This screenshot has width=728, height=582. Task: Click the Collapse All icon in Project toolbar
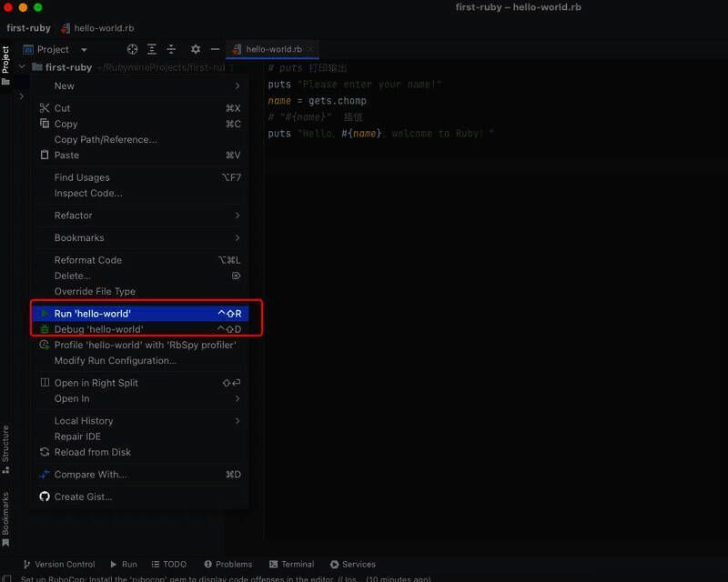point(171,49)
